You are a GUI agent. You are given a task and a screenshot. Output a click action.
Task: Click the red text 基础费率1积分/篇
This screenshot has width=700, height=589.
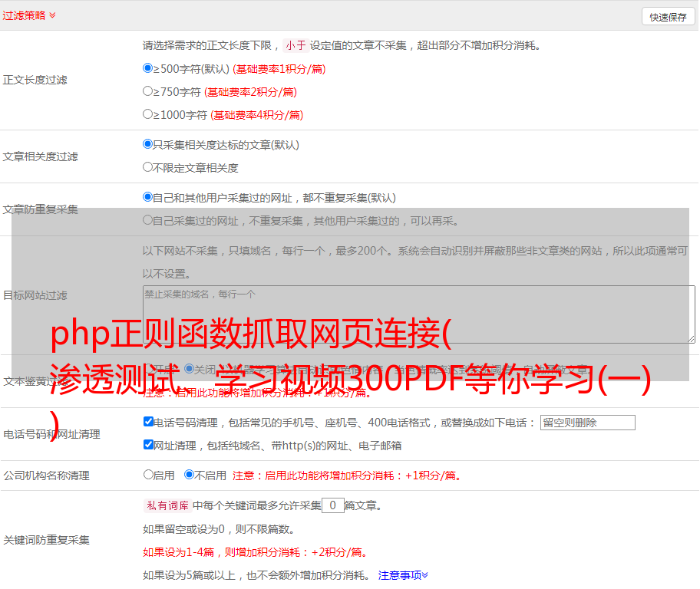[279, 69]
